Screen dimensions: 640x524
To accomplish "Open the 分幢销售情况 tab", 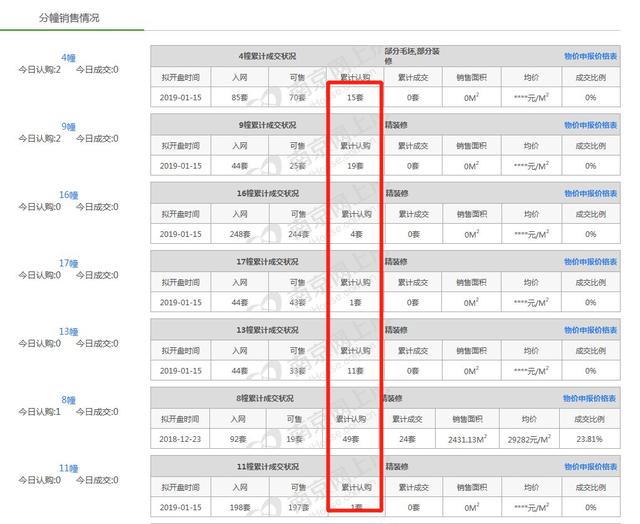I will 69,18.
